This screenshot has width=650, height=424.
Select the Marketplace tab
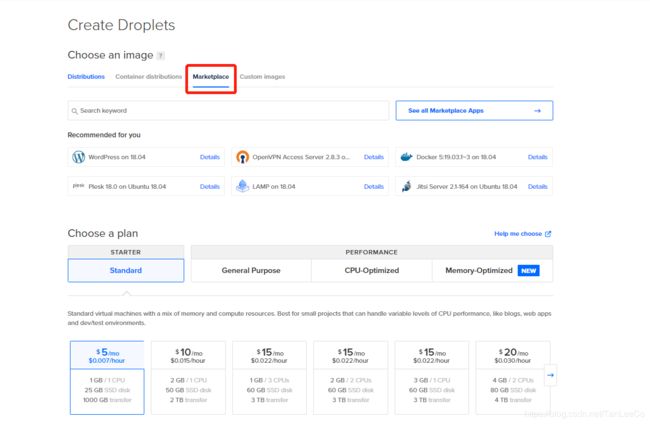point(211,77)
